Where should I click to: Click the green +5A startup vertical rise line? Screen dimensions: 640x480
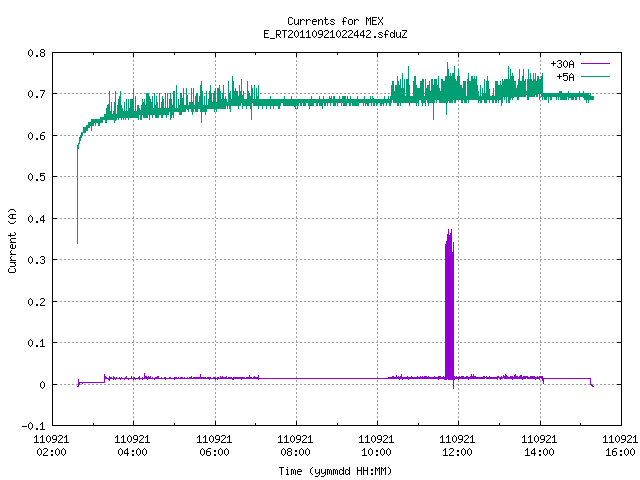(78, 196)
